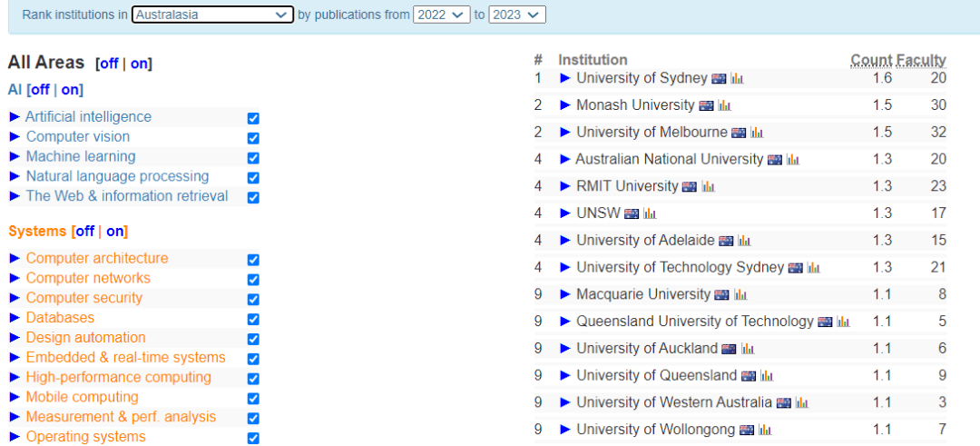Click the Count column header
Screen dimensions: 980x446
click(x=871, y=60)
